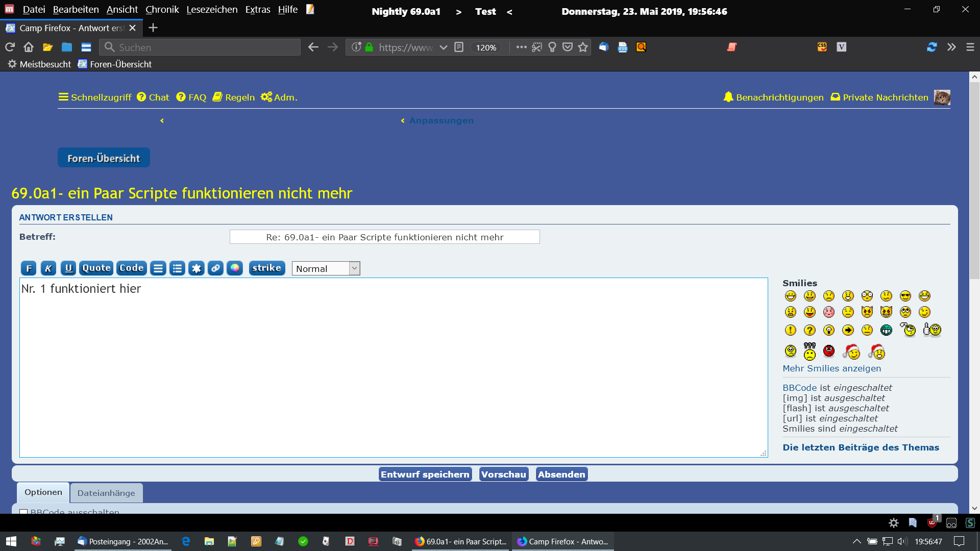
Task: Insert a bulleted list BBCode
Action: coord(177,268)
